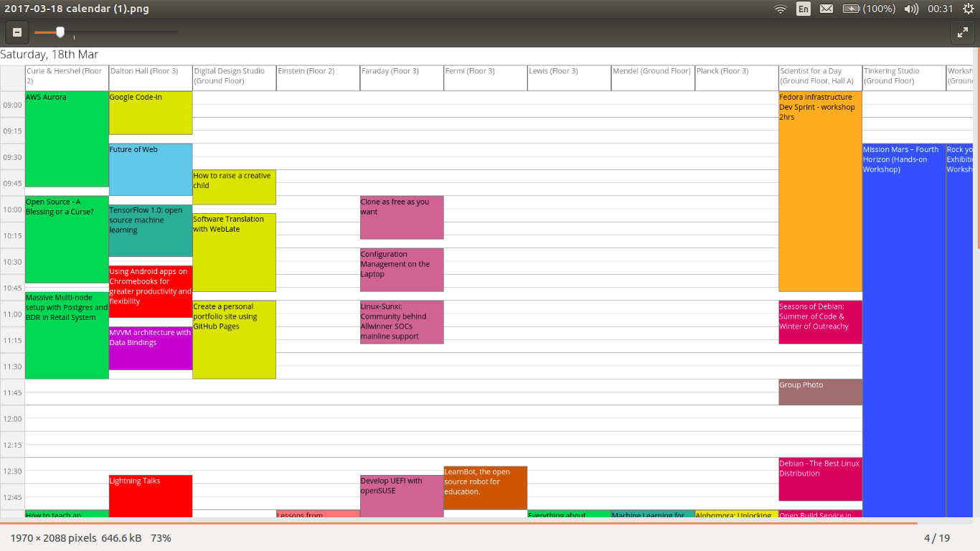Screen dimensions: 980x551
Task: Select Using Android apps on Chromebooks session
Action: [151, 291]
